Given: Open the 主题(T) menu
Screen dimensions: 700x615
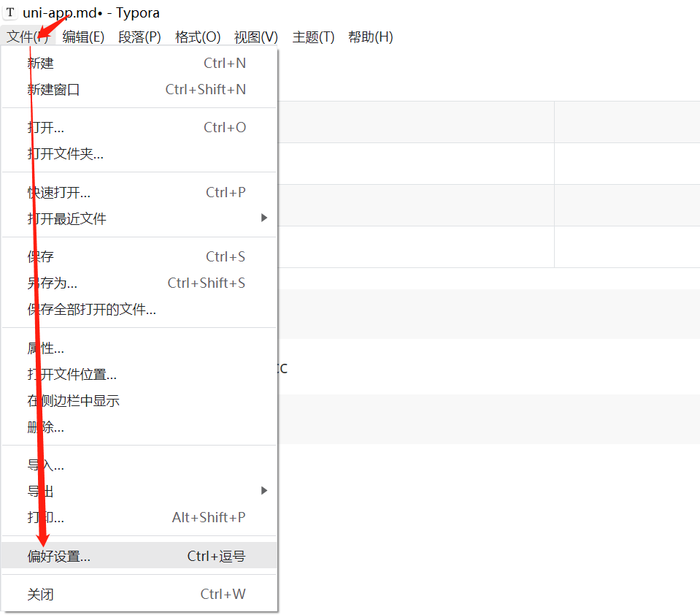Looking at the screenshot, I should (x=313, y=37).
